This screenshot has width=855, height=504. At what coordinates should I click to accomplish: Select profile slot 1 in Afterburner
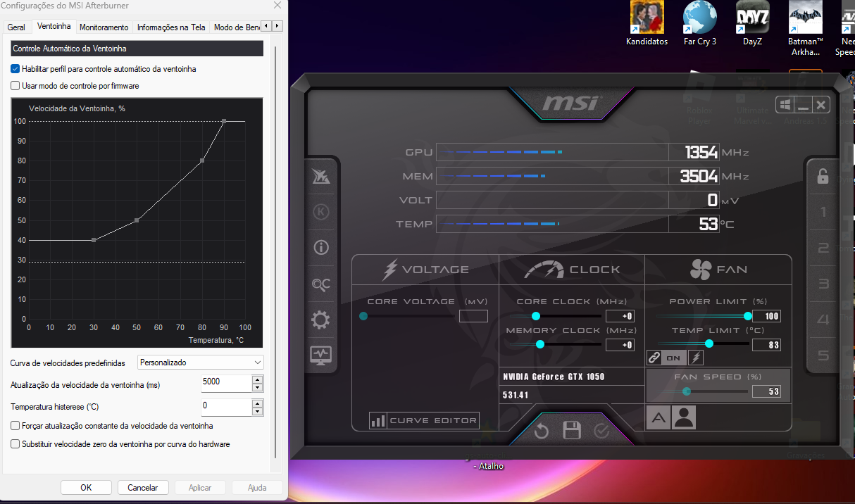pos(823,212)
